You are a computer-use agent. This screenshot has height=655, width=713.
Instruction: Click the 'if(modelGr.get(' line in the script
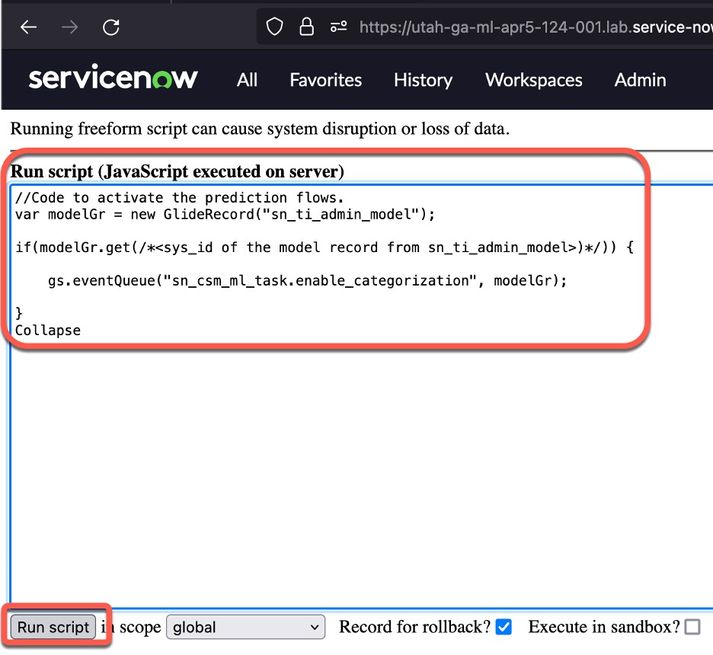[x=324, y=247]
